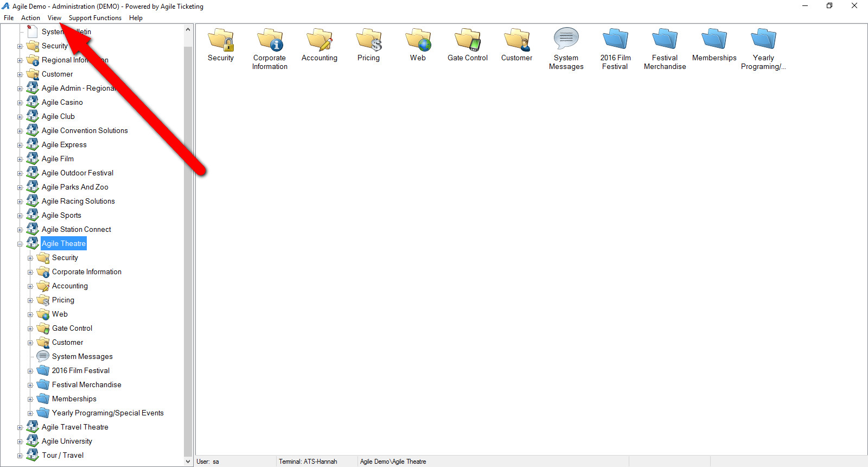Open the Accounting folder icon in right pane
Viewport: 868px width, 467px height.
coord(320,40)
